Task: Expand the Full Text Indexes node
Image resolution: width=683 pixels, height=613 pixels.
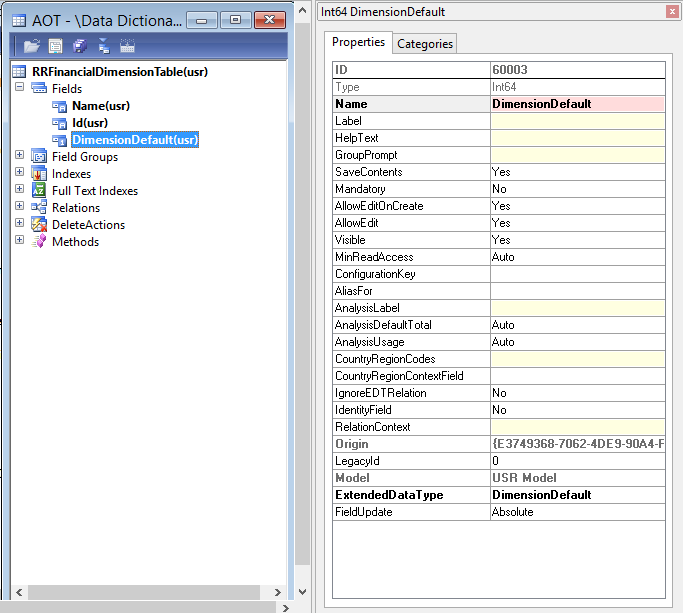Action: tap(19, 189)
